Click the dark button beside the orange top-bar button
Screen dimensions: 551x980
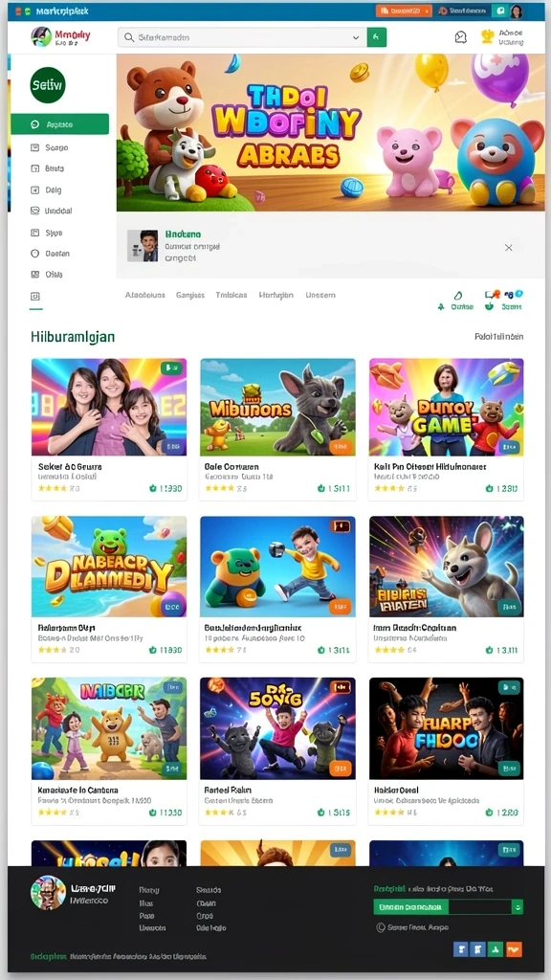coord(462,11)
